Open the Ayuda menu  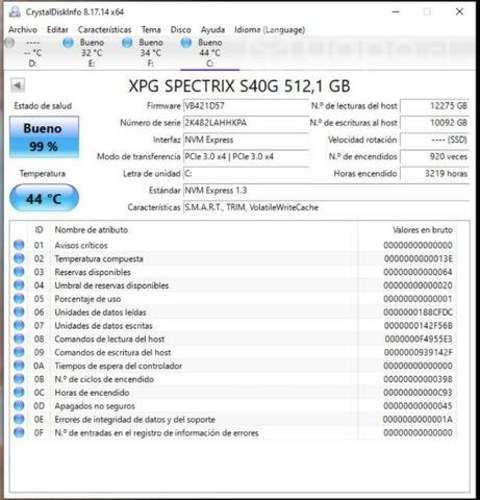(213, 30)
